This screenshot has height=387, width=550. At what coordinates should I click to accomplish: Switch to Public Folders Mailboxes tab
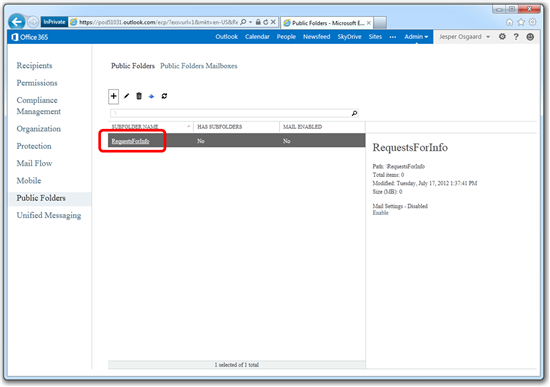[199, 66]
